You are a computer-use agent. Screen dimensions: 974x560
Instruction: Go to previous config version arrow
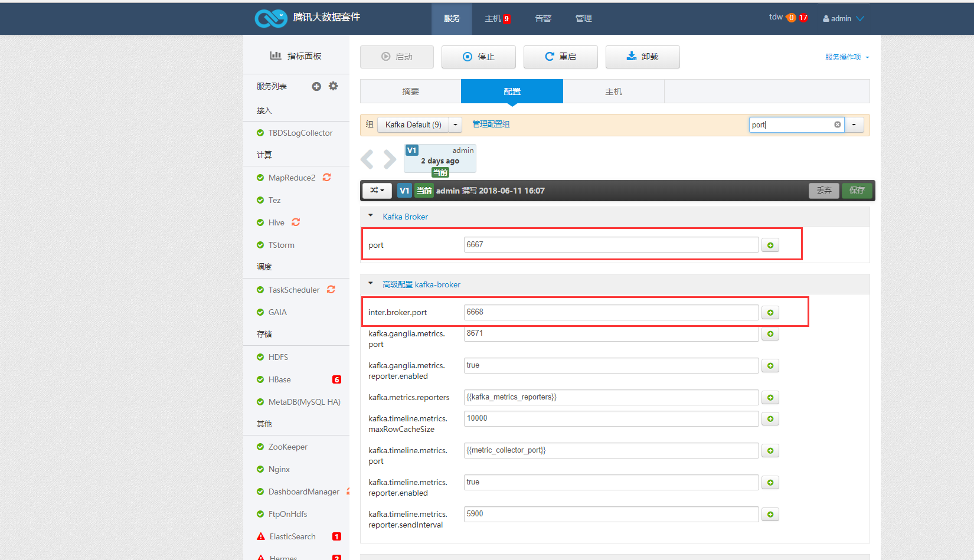[367, 159]
